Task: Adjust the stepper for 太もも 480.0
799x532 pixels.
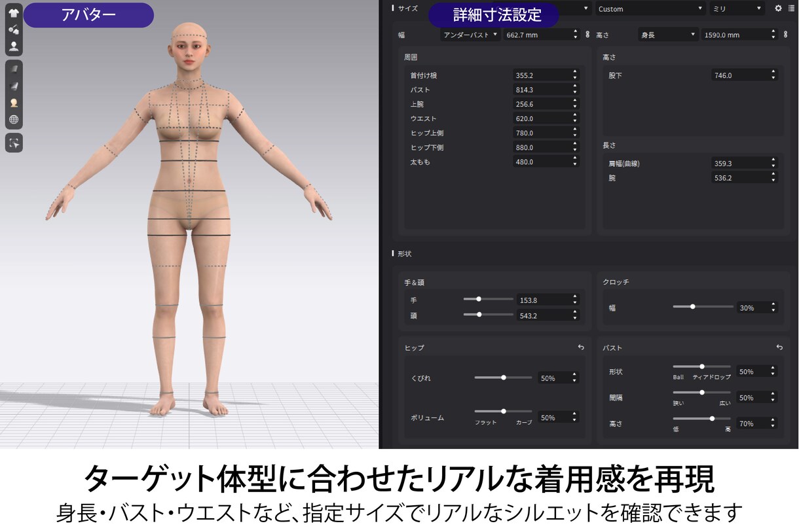Action: (x=575, y=162)
